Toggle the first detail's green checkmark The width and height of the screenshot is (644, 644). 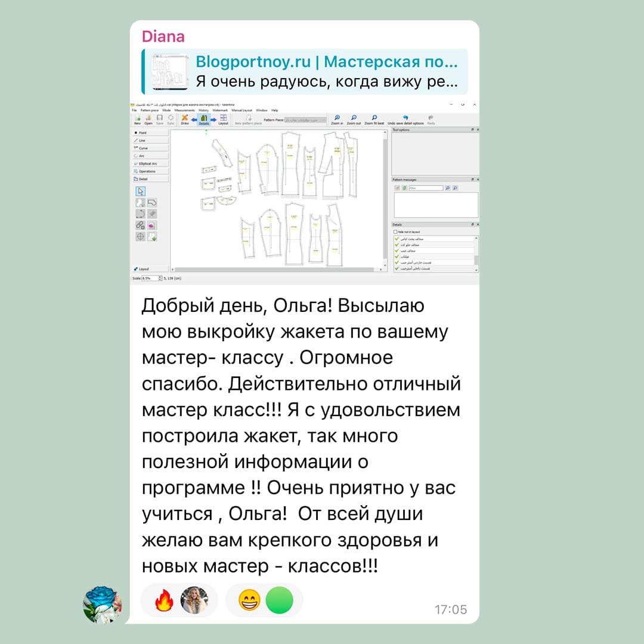click(397, 239)
